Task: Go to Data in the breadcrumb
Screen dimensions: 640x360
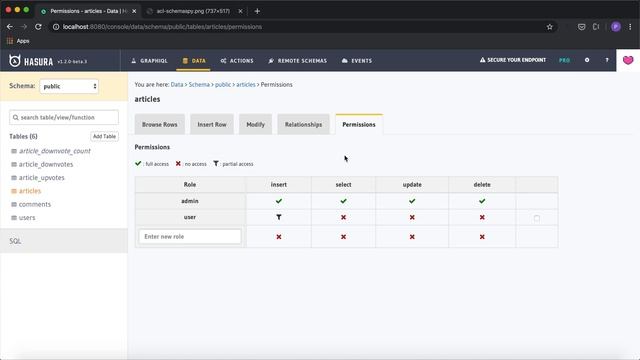Action: coord(177,84)
